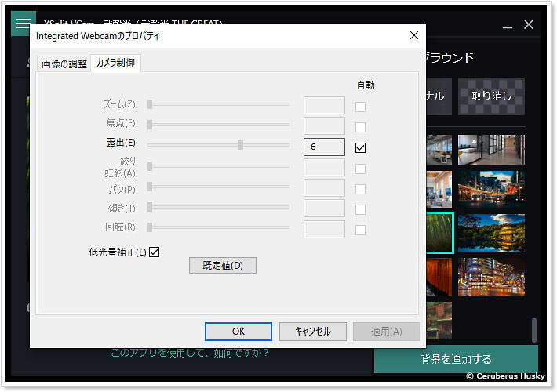This screenshot has height=392, width=557.
Task: Click the 既定値(D) default button
Action: (x=223, y=266)
